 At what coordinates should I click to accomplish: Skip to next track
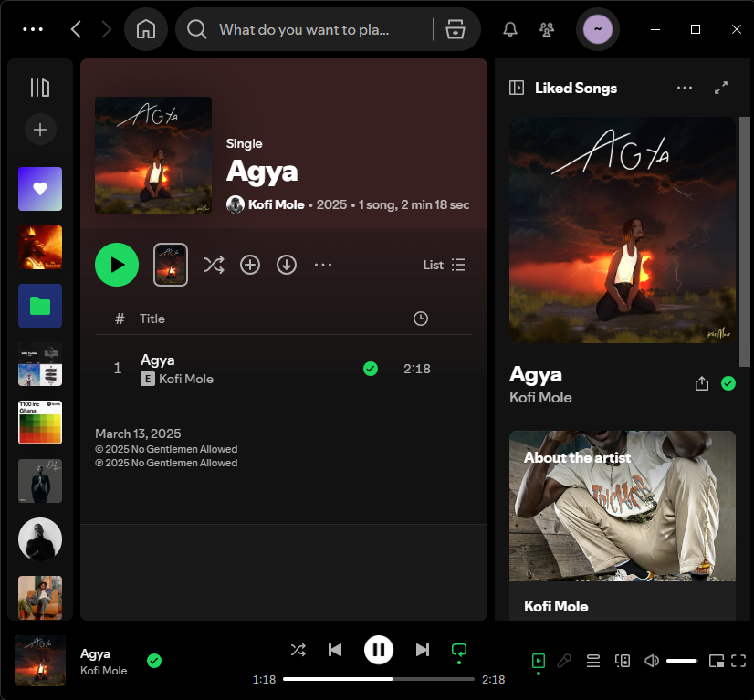423,650
